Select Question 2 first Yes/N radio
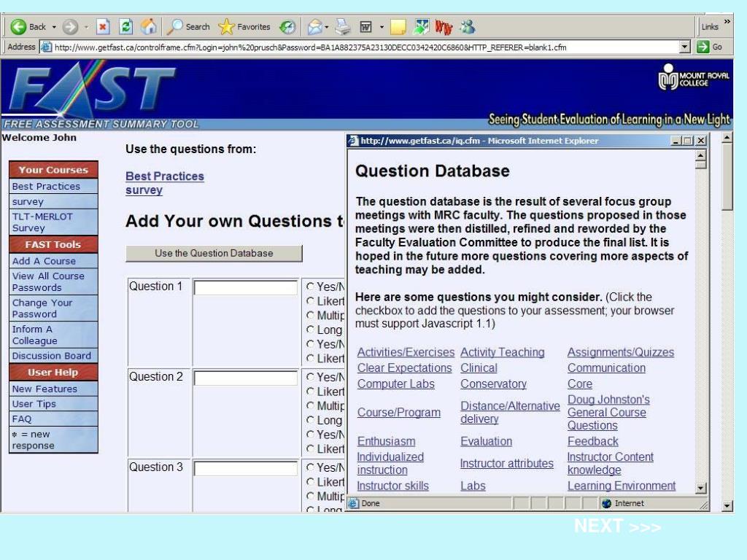Image resolution: width=747 pixels, height=560 pixels. click(310, 377)
